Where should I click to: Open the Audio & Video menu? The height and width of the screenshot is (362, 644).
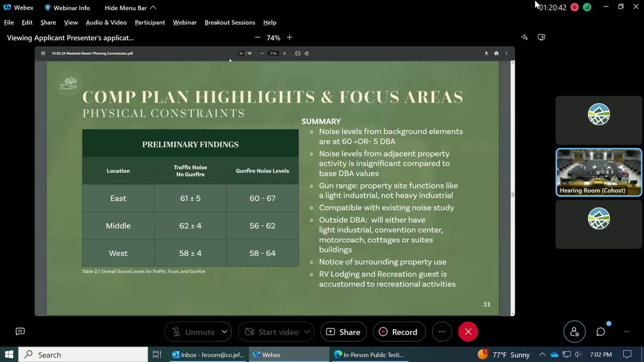point(106,22)
